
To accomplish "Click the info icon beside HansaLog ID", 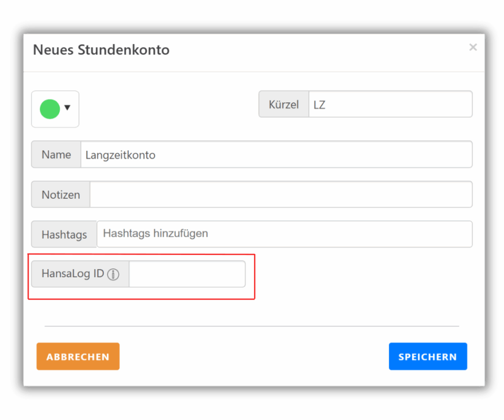I will [x=113, y=275].
